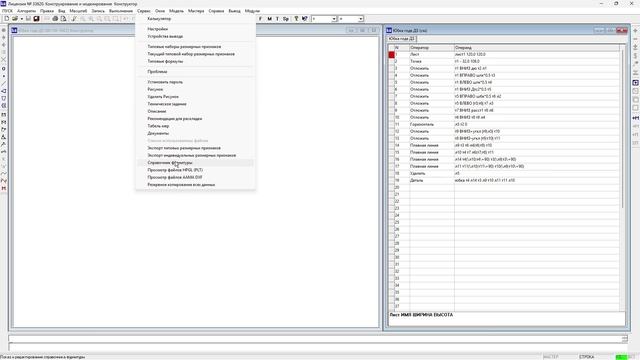Click the command input field at bottom

pyautogui.click(x=318, y=339)
